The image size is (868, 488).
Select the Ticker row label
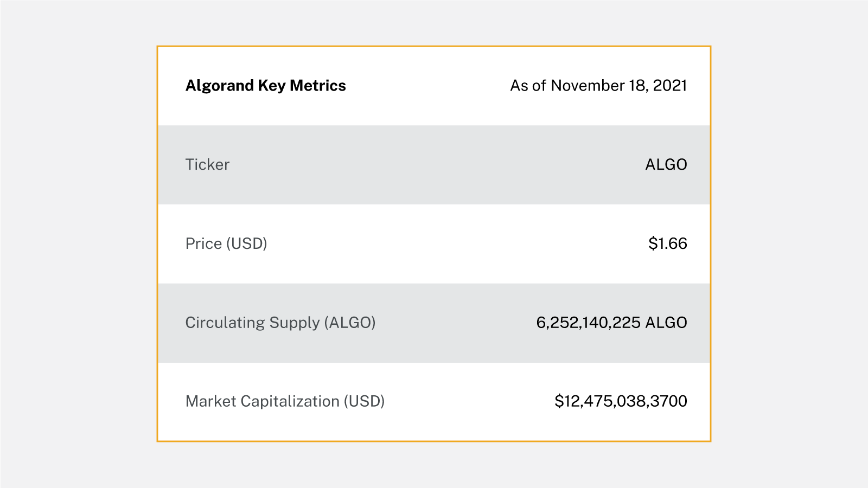tap(207, 165)
